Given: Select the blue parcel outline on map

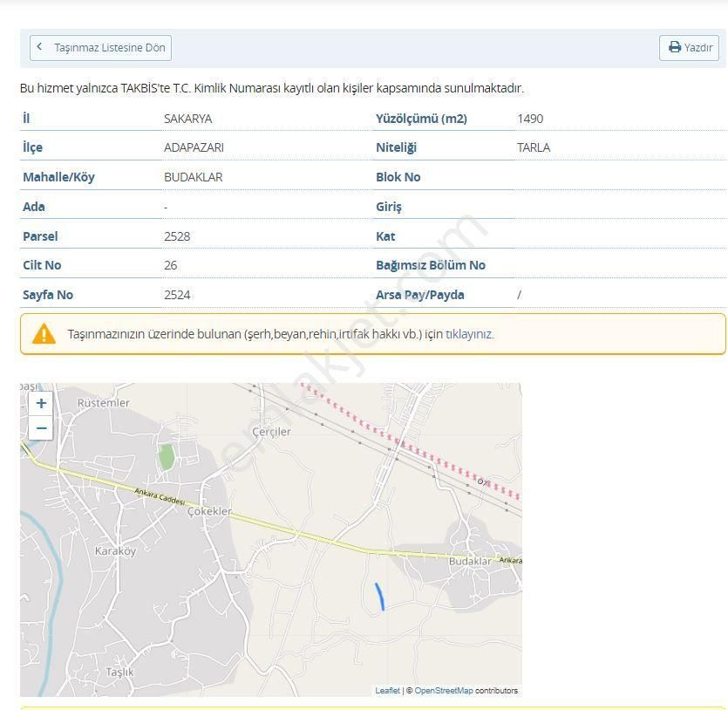Looking at the screenshot, I should point(379,597).
